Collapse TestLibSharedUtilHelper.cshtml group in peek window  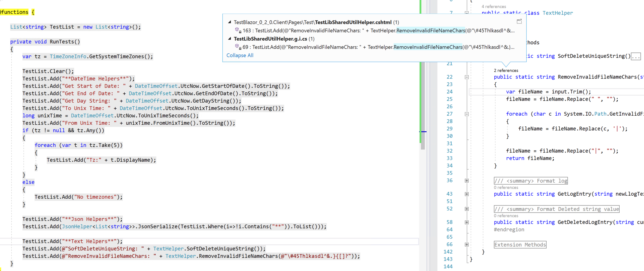[x=229, y=22]
